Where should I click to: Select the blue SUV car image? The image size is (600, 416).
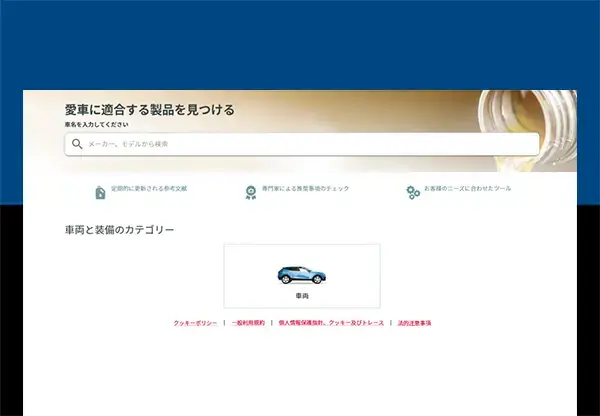pyautogui.click(x=301, y=274)
